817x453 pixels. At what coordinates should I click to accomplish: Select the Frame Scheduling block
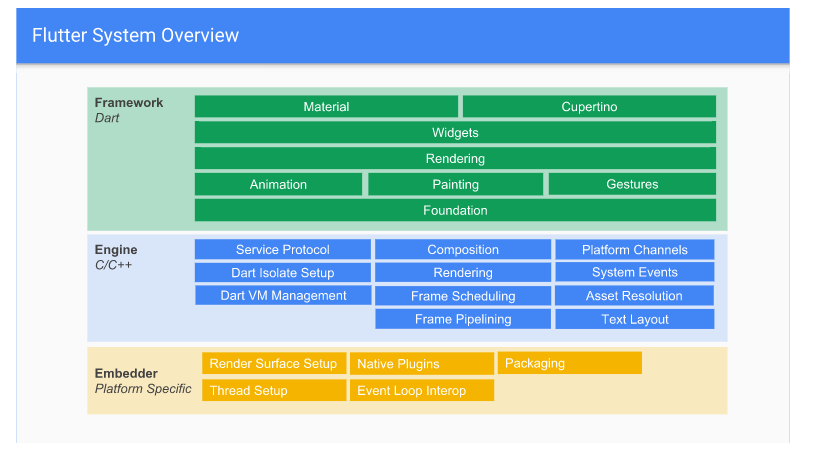pos(463,296)
